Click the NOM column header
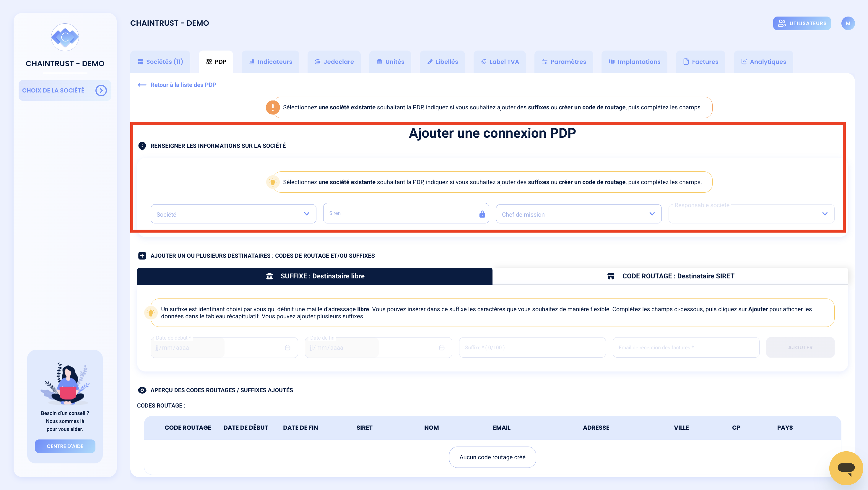The image size is (868, 490). [432, 428]
